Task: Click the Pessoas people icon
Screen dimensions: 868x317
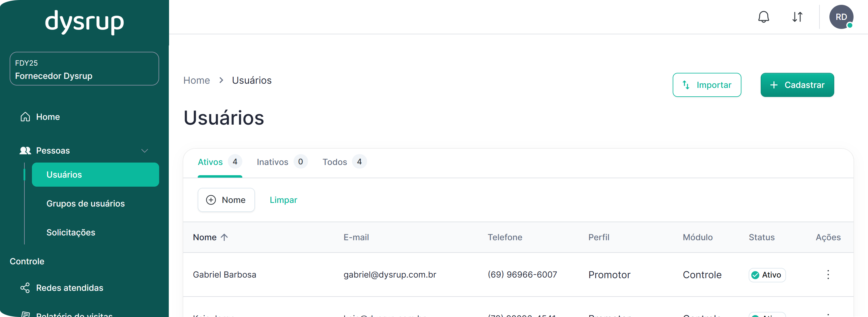Action: pyautogui.click(x=25, y=151)
